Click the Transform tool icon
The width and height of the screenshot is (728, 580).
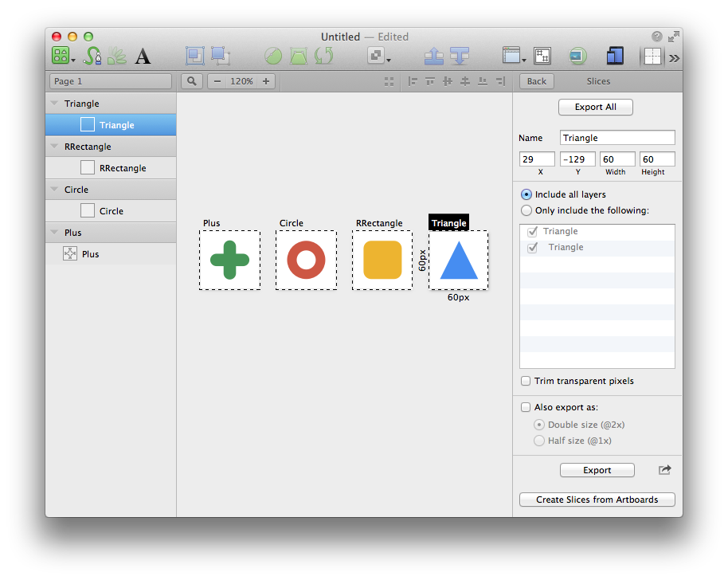click(299, 56)
